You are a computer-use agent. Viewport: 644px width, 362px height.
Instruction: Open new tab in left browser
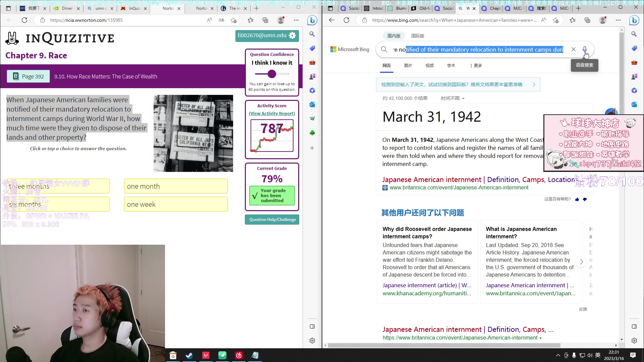coord(257,8)
